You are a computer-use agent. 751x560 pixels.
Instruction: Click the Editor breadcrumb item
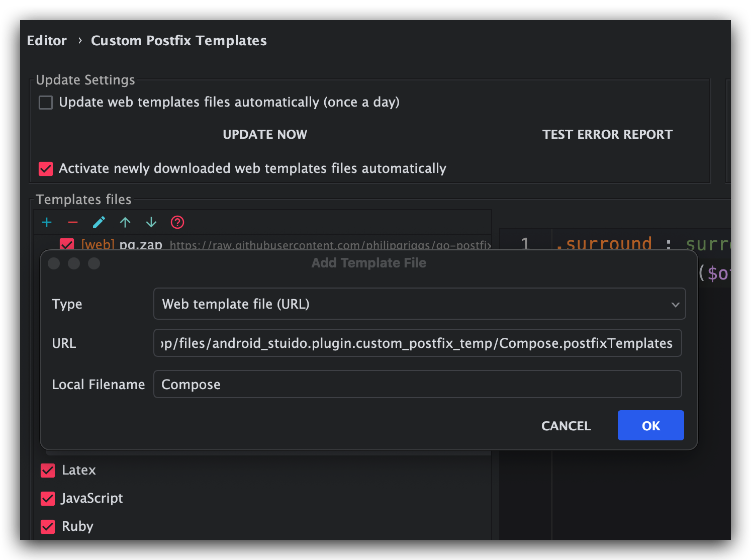47,41
